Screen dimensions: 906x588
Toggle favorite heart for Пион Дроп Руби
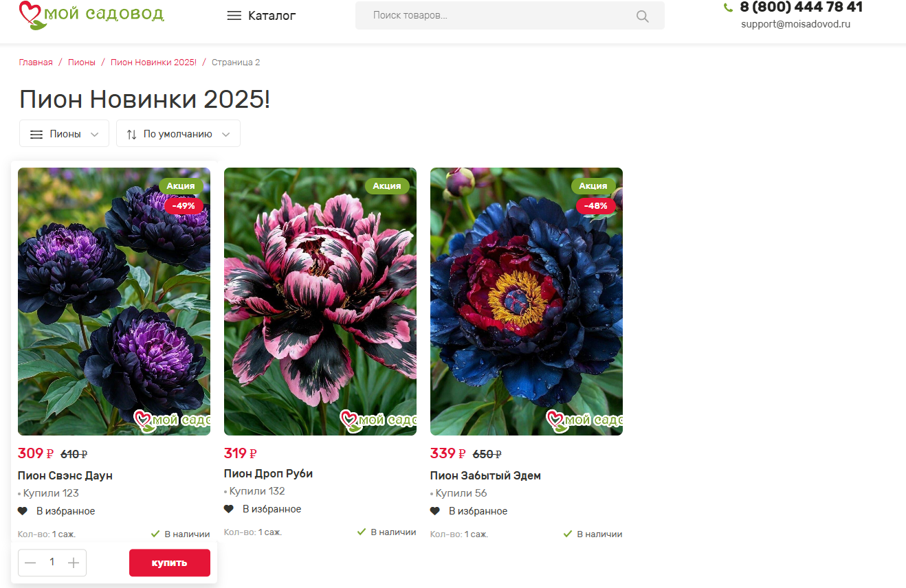pyautogui.click(x=229, y=509)
